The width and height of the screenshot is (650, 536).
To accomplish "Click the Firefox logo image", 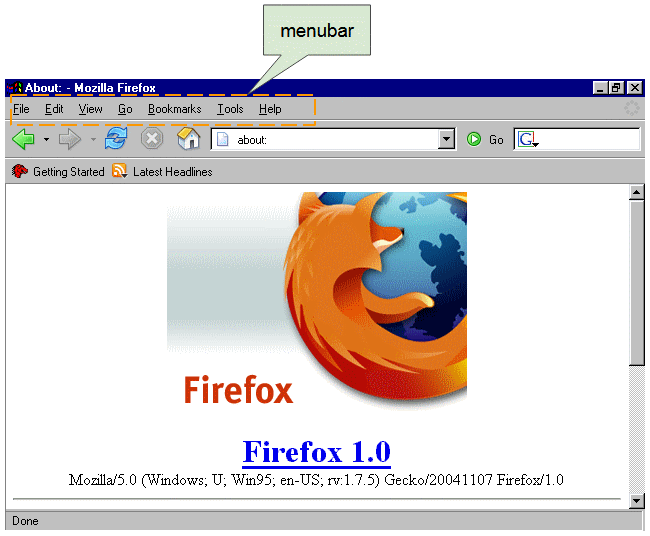I will coord(317,301).
